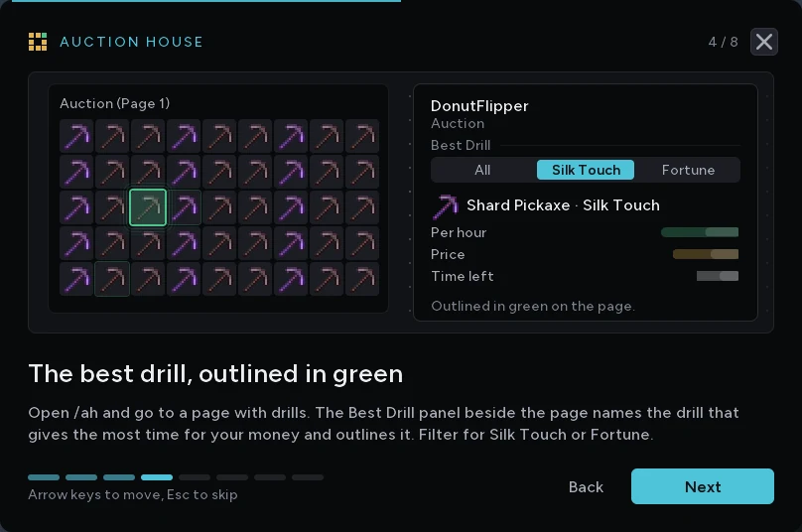Click "Outlined in green on the page." note
Viewport: 802px width, 532px height.
pyautogui.click(x=533, y=307)
